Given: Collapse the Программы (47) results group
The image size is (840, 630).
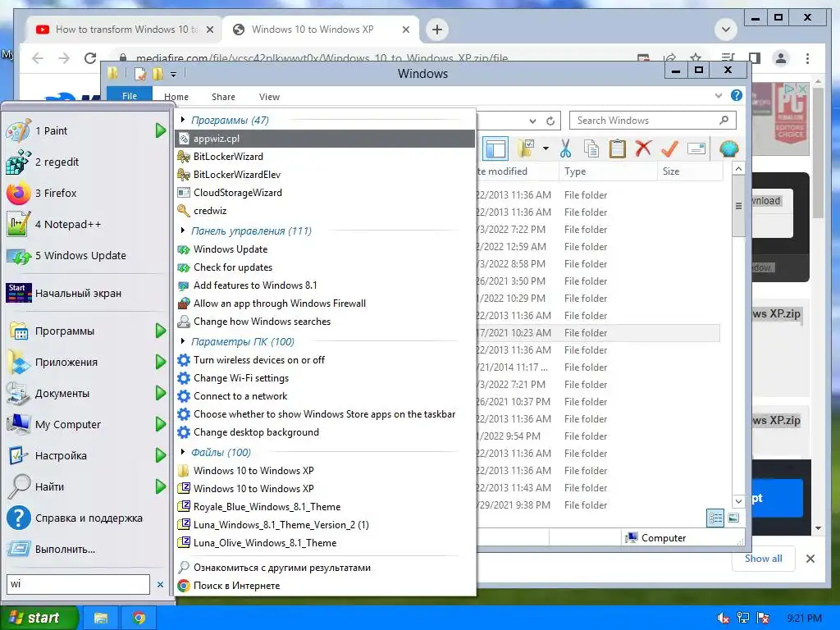Looking at the screenshot, I should pyautogui.click(x=183, y=120).
